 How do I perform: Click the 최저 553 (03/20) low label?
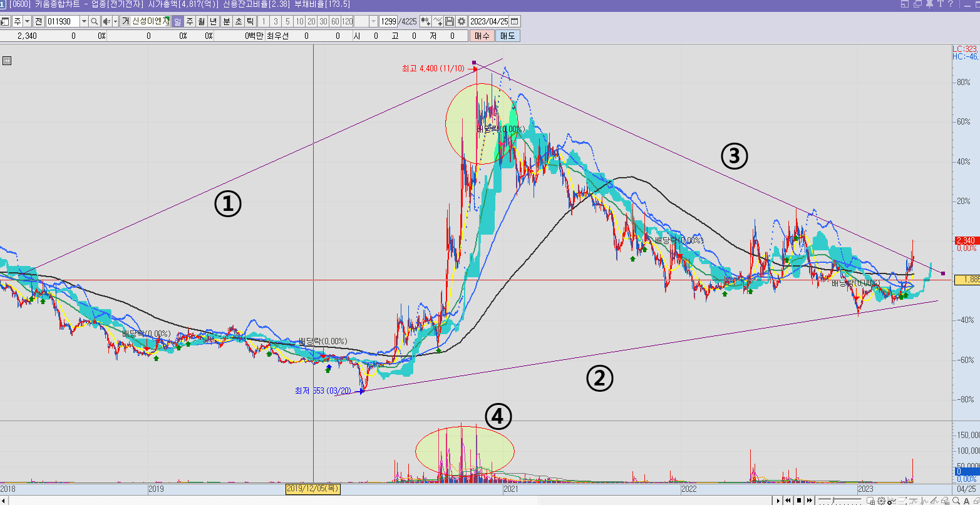click(x=324, y=390)
